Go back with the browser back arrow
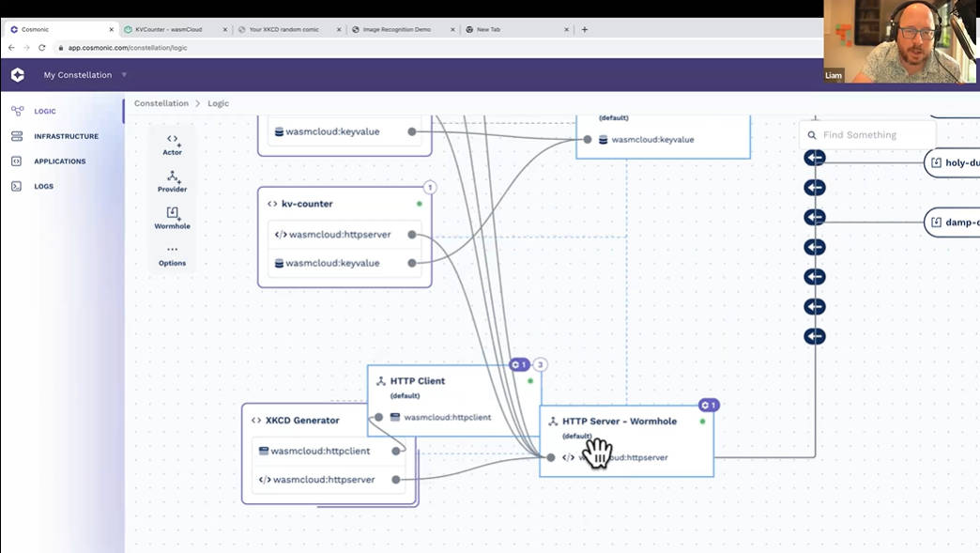Viewport: 980px width, 553px height. click(x=11, y=48)
